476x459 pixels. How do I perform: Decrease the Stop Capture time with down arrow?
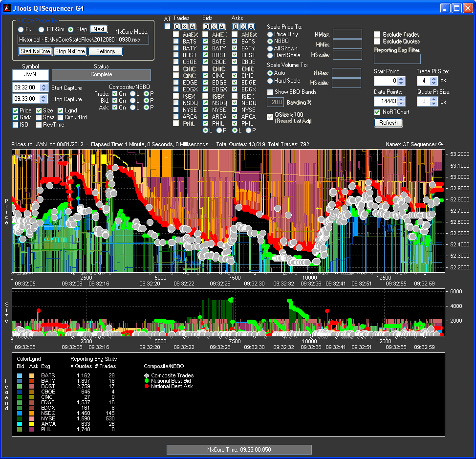pyautogui.click(x=43, y=101)
